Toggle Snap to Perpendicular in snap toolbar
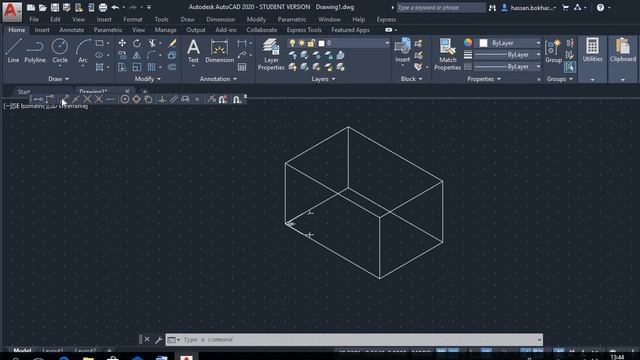The height and width of the screenshot is (360, 640). (x=162, y=99)
